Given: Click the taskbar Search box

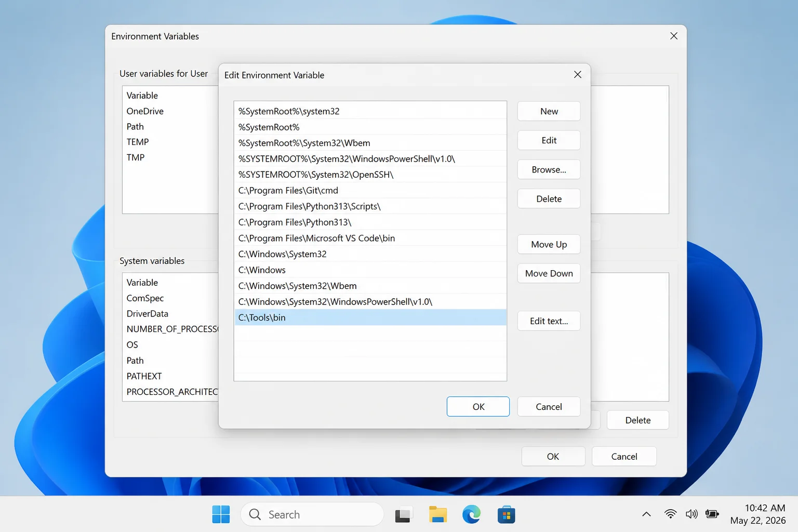Looking at the screenshot, I should pyautogui.click(x=312, y=514).
